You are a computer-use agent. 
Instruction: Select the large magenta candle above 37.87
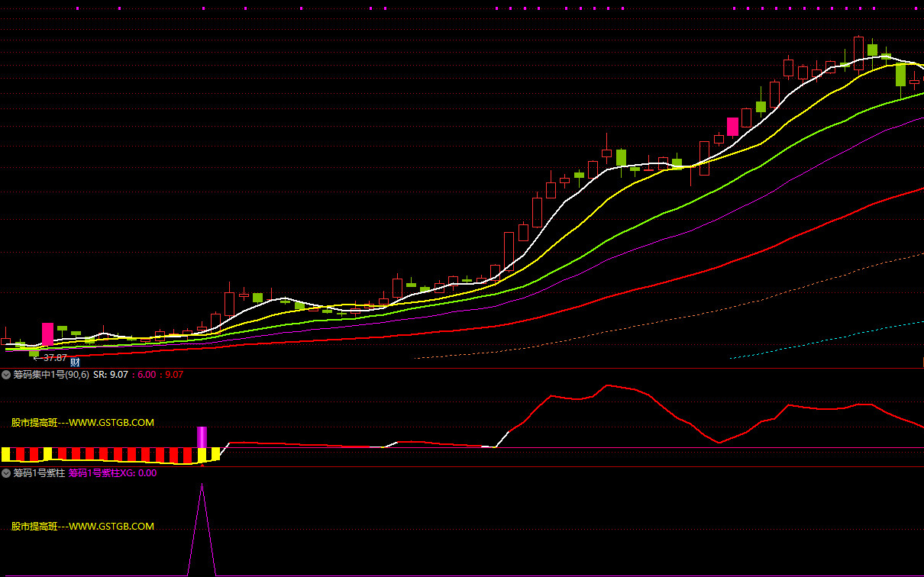[x=47, y=334]
